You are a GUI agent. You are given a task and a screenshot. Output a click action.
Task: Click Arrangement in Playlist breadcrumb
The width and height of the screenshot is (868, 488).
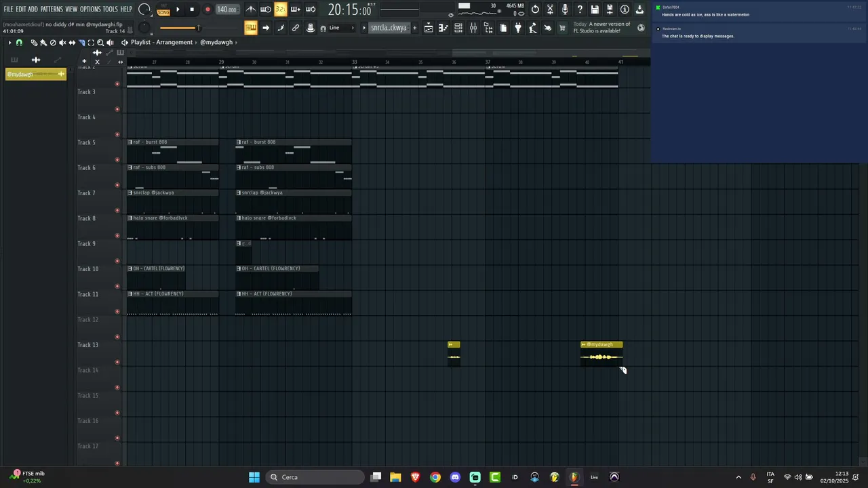pyautogui.click(x=174, y=42)
